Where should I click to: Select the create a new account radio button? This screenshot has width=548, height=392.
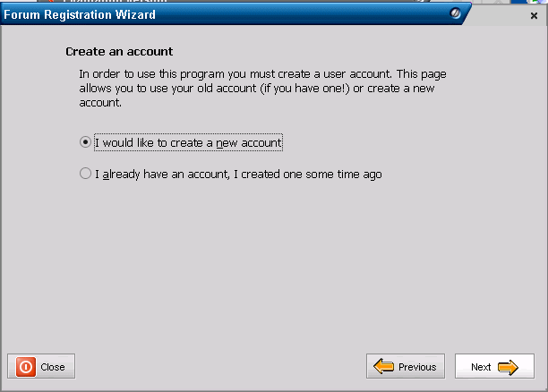[85, 142]
